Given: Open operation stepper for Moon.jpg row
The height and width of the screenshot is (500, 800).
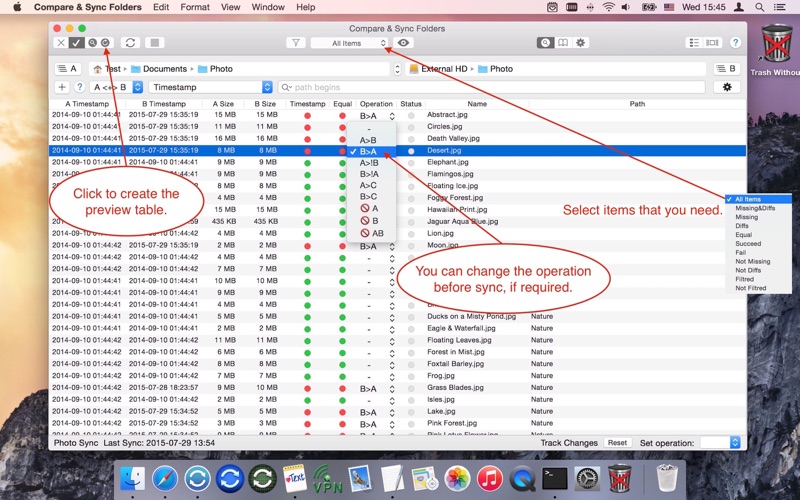Looking at the screenshot, I should (392, 246).
